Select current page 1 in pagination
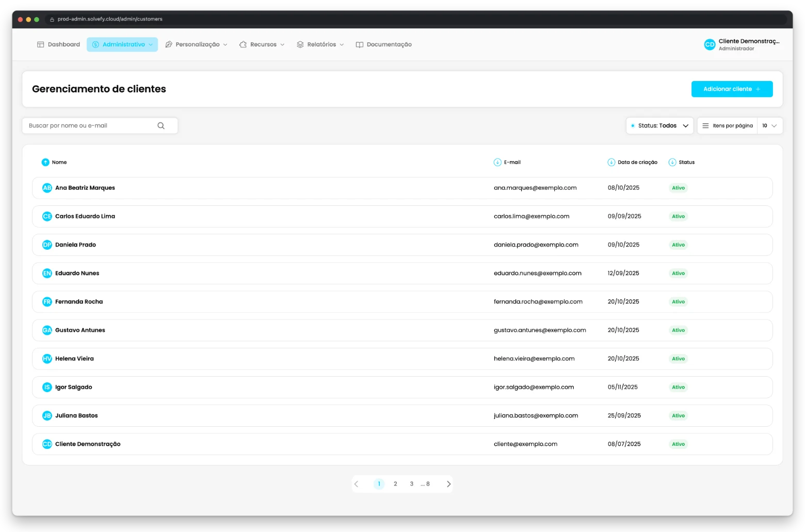This screenshot has height=532, width=805. point(379,484)
